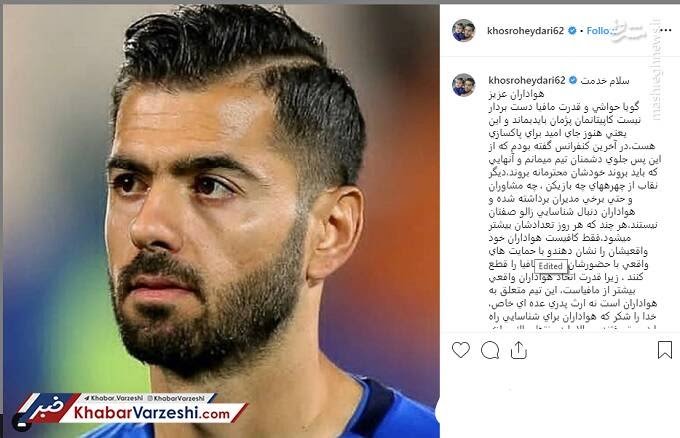Click the KhabarVarzeshi.com watermark logo
The image size is (680, 438).
(152, 413)
